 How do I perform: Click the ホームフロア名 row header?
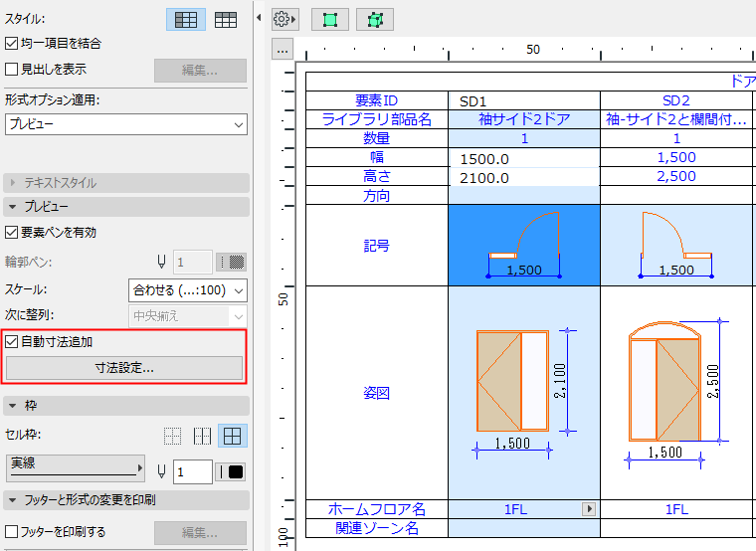[377, 509]
